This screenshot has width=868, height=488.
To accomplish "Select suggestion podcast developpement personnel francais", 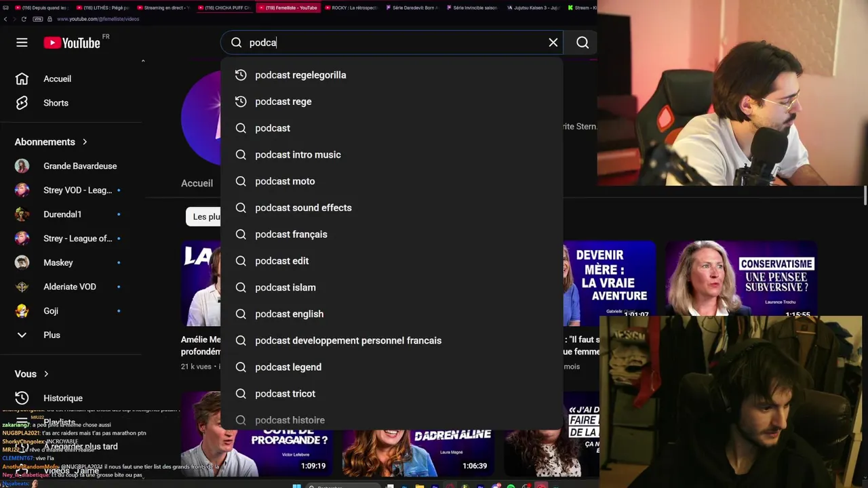I will click(x=392, y=340).
